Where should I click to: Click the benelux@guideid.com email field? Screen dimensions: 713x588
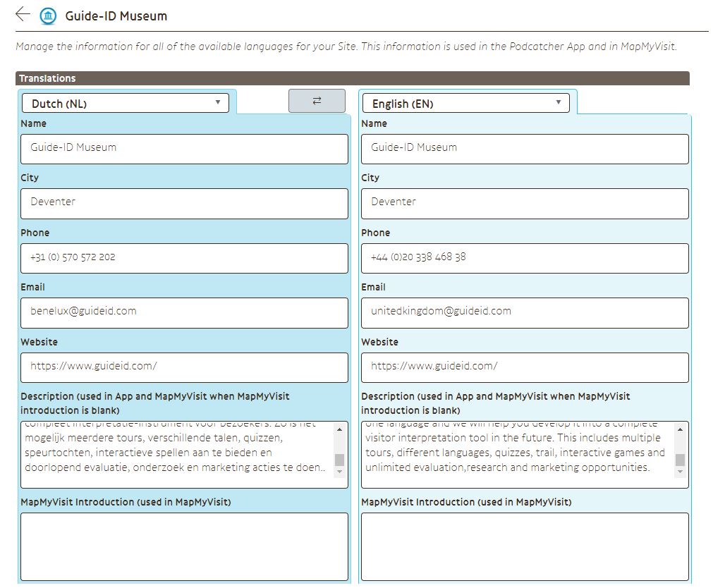click(x=184, y=313)
